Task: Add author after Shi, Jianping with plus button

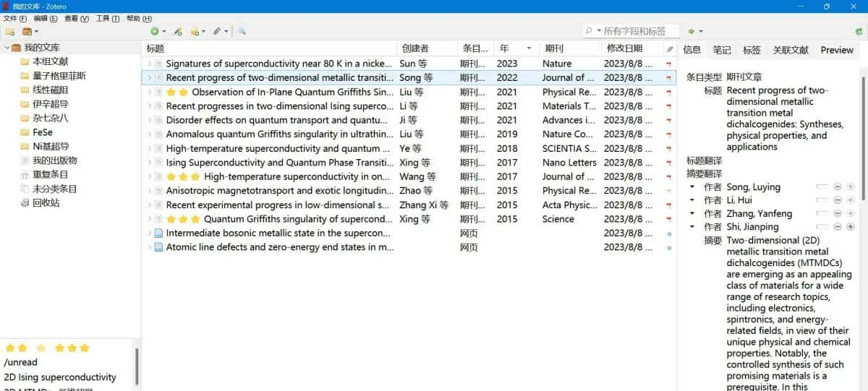Action: [850, 227]
